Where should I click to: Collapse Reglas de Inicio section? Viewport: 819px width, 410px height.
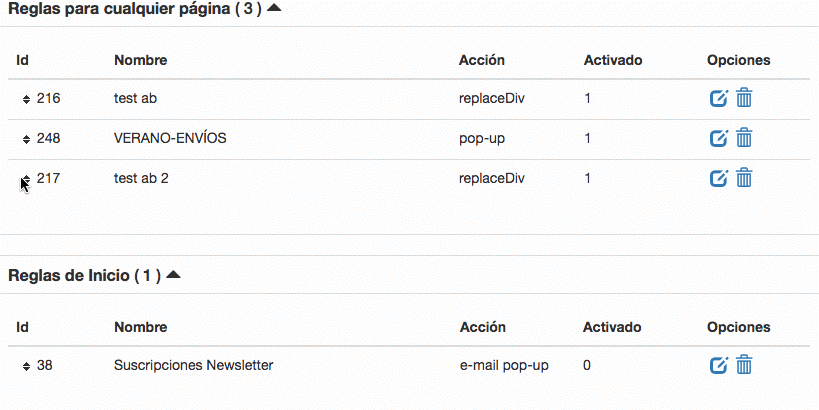pos(173,275)
